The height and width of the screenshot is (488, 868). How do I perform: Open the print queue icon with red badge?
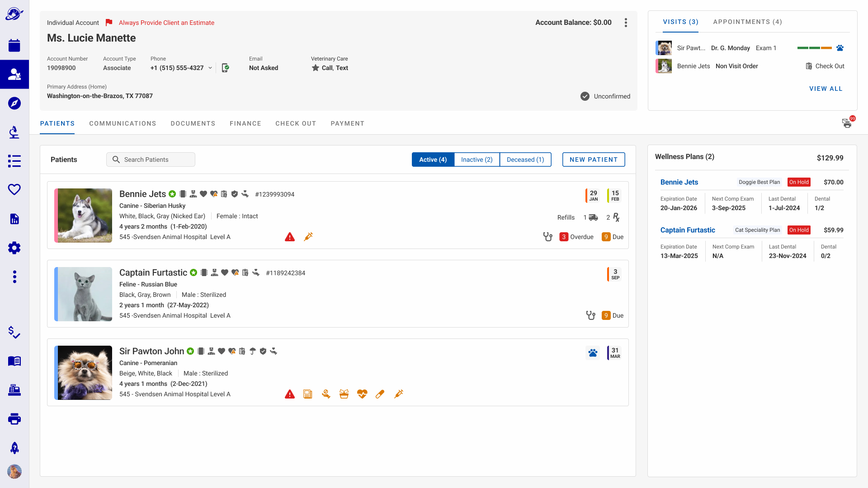coord(847,123)
